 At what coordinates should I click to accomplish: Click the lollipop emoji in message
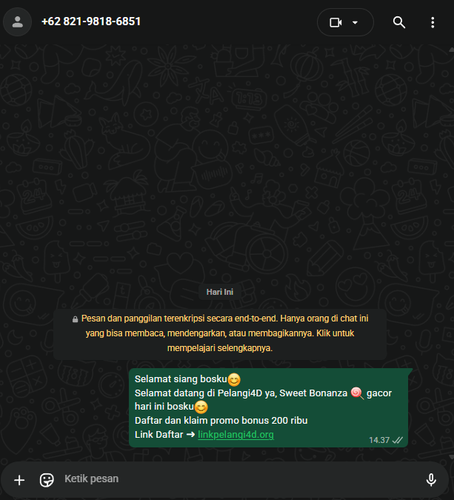pos(357,393)
